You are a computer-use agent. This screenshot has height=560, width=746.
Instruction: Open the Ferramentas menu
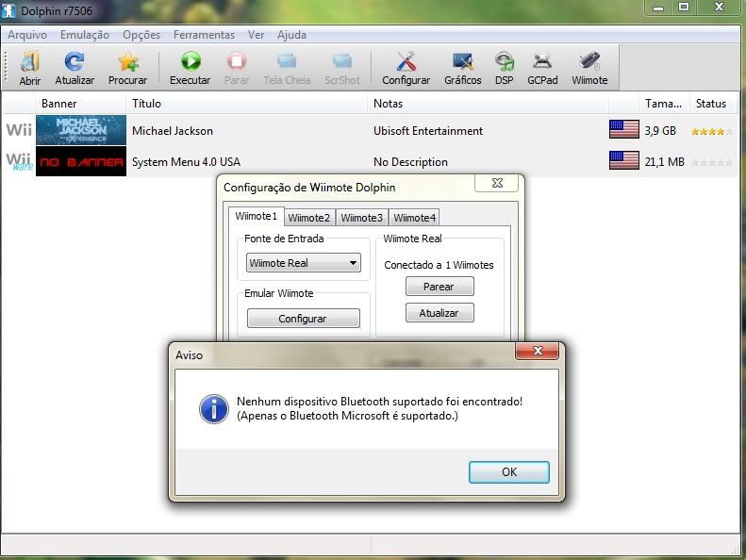click(x=204, y=35)
